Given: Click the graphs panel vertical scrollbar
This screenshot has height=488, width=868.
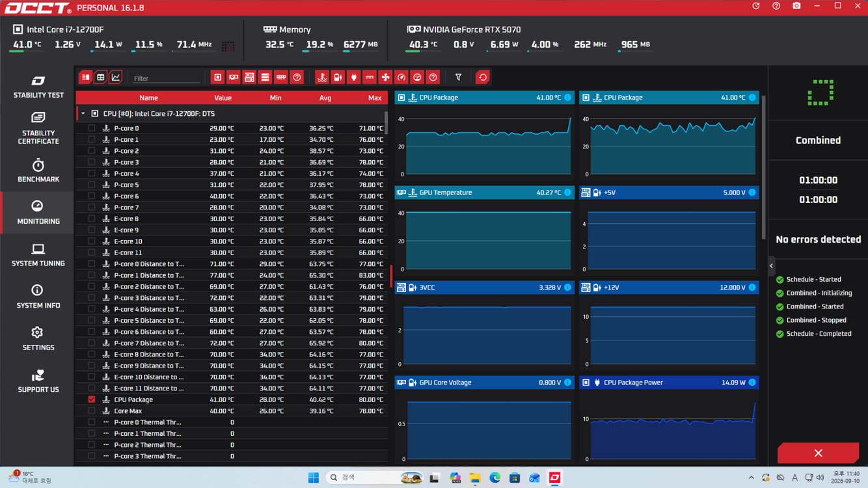Looking at the screenshot, I should [764, 167].
